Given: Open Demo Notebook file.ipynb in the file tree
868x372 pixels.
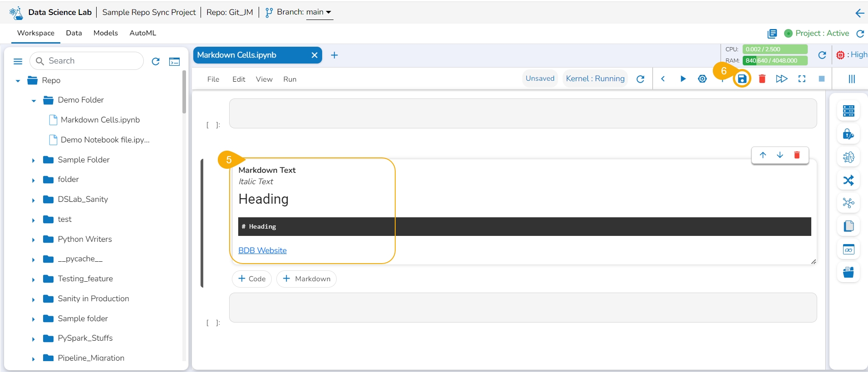Looking at the screenshot, I should [105, 140].
